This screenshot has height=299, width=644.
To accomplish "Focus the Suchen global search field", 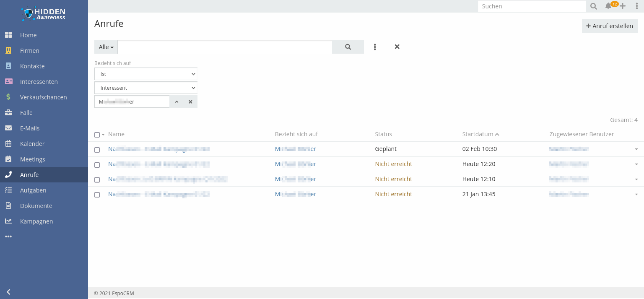I will click(531, 6).
